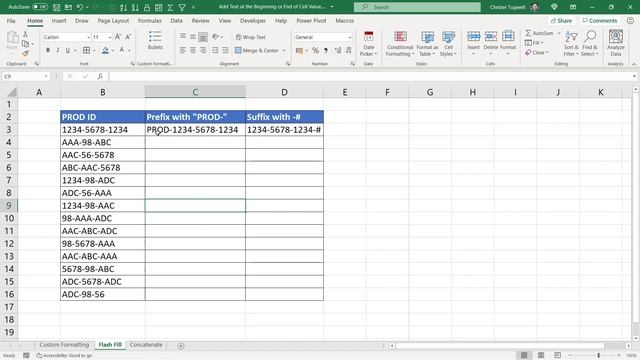The height and width of the screenshot is (360, 640).
Task: Click the Format Painter brush
Action: [25, 53]
